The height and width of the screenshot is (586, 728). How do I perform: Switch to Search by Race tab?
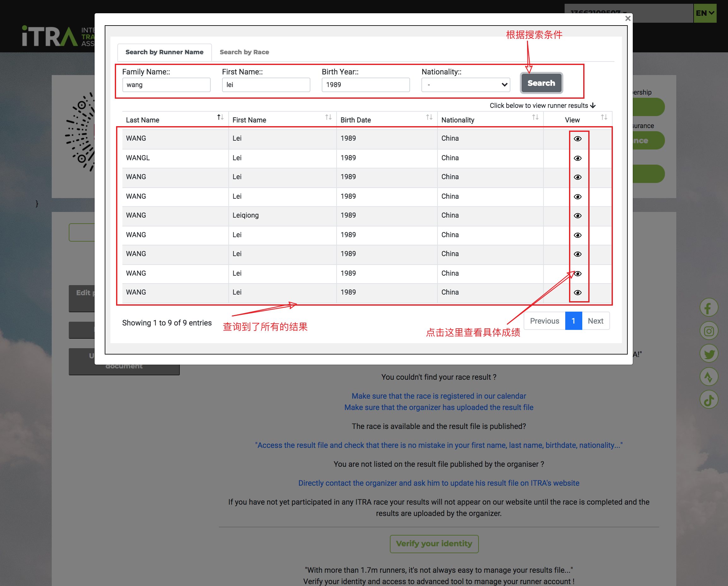(x=244, y=52)
